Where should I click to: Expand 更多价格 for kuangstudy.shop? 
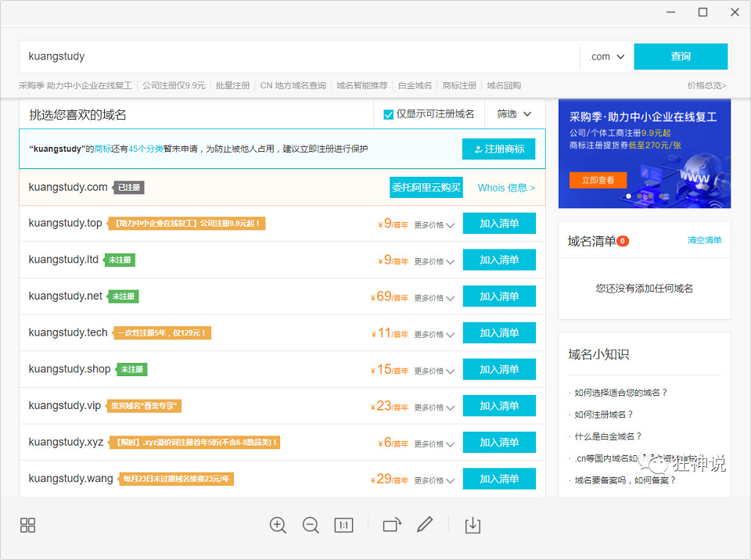pos(434,371)
